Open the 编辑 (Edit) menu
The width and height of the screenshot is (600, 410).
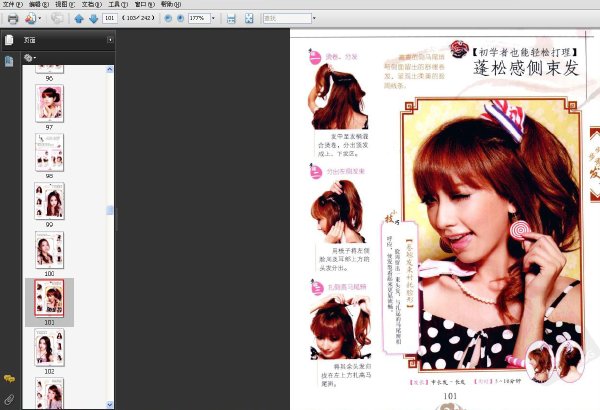(39, 5)
